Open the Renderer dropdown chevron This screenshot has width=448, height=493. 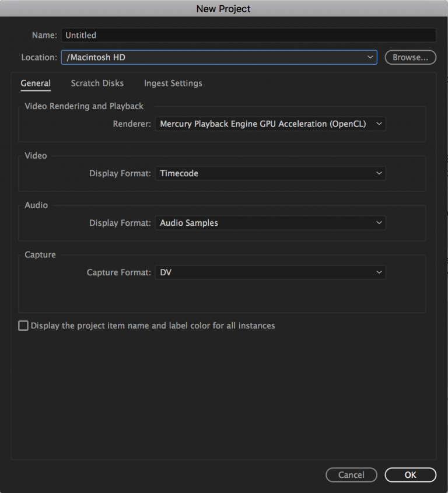pyautogui.click(x=379, y=124)
